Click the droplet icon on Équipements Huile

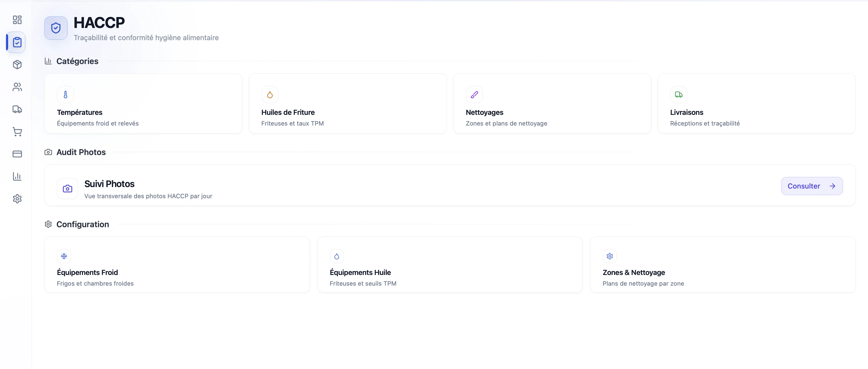(336, 256)
